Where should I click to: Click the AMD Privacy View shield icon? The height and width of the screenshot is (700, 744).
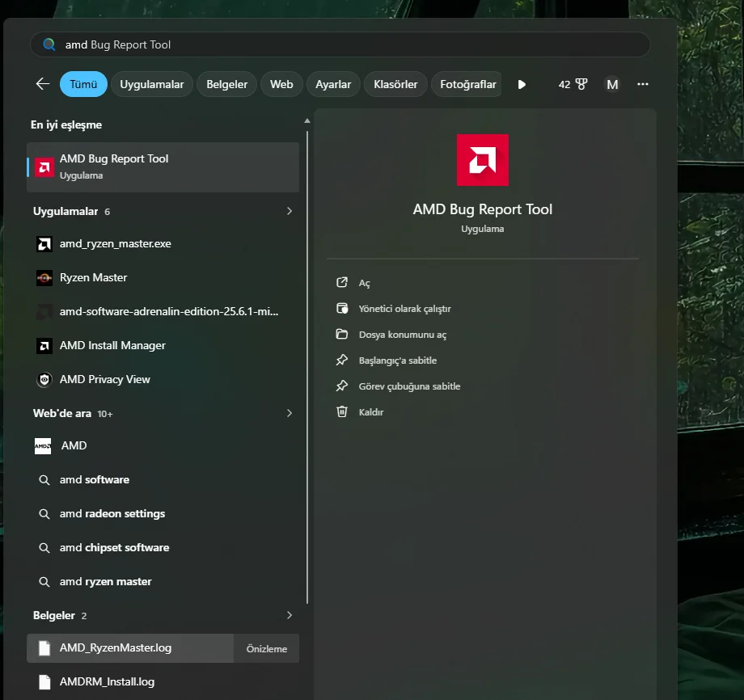44,379
